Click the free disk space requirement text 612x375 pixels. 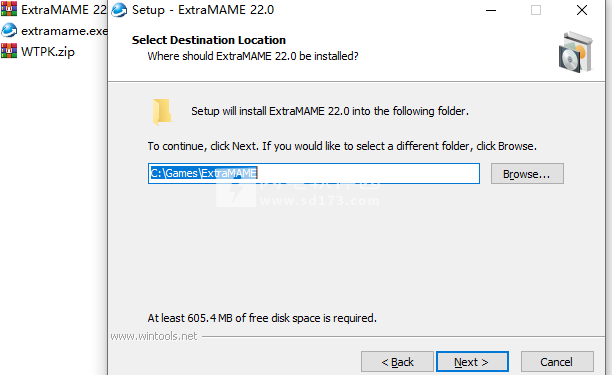(x=262, y=318)
